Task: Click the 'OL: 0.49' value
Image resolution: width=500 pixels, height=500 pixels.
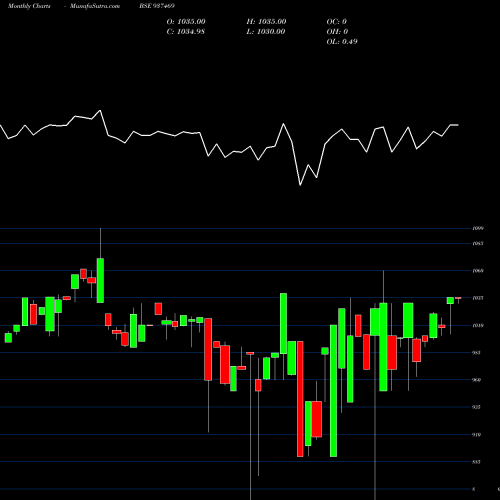Action: [342, 42]
